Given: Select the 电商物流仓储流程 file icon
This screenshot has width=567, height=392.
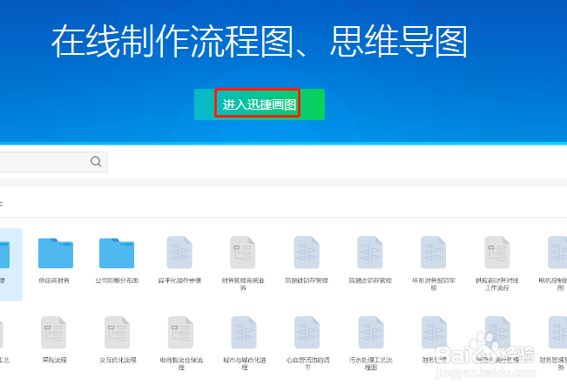Looking at the screenshot, I should (x=180, y=333).
